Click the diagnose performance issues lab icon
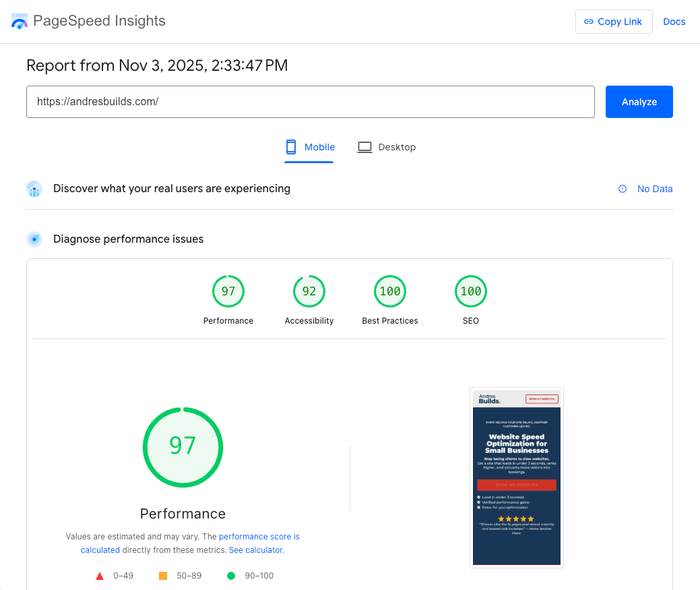The width and height of the screenshot is (700, 590). pyautogui.click(x=34, y=239)
